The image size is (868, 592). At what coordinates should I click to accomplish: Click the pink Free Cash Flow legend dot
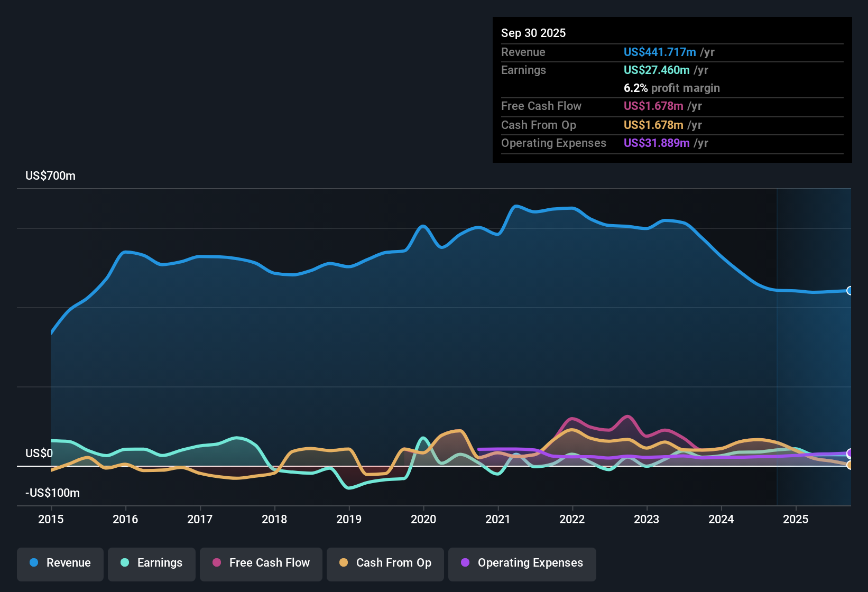[216, 563]
